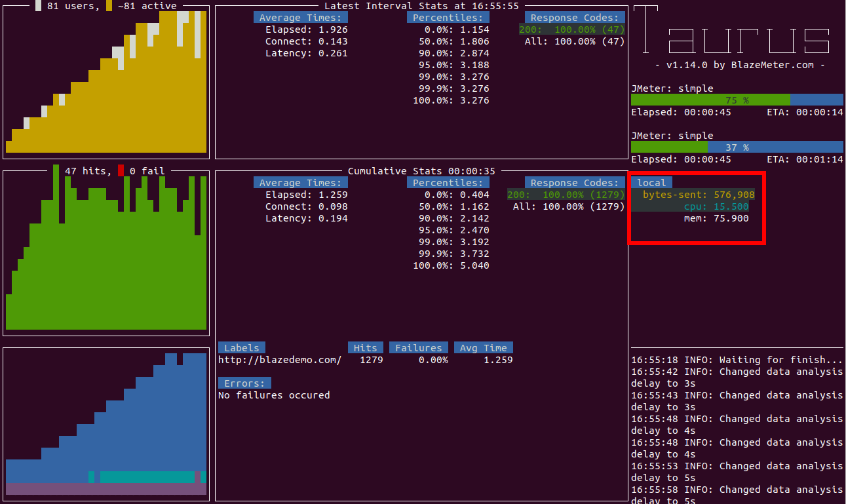Click the Failures column header
The height and width of the screenshot is (504, 846).
(x=419, y=348)
